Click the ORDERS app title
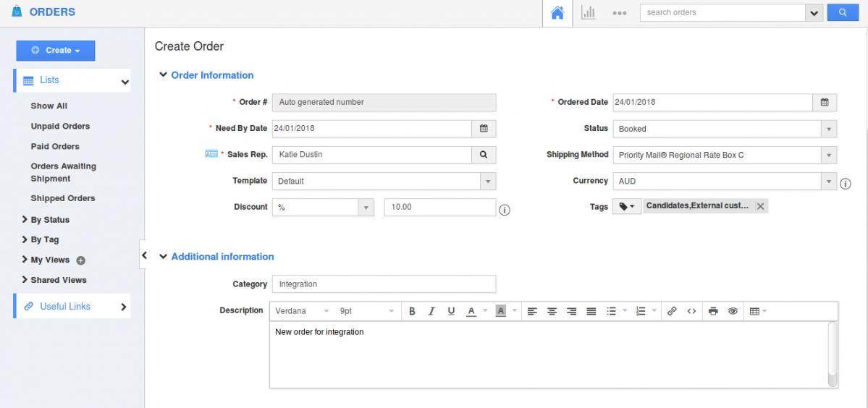 52,12
